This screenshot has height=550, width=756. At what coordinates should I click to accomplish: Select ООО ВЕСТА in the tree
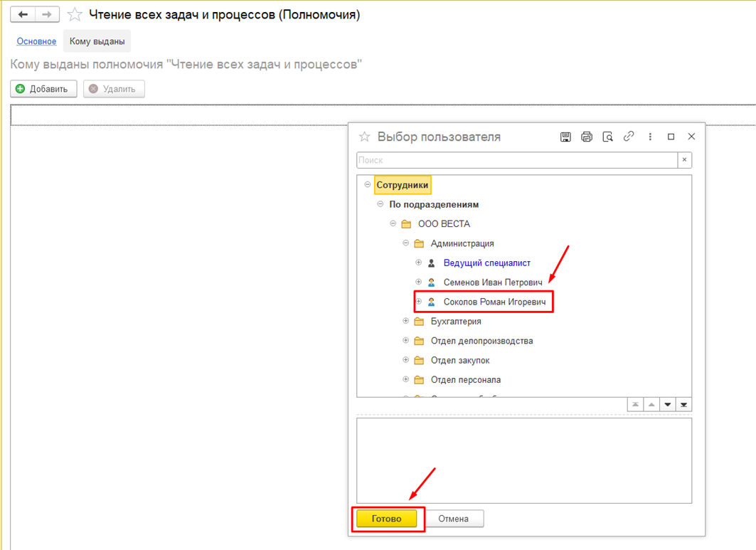(x=444, y=224)
